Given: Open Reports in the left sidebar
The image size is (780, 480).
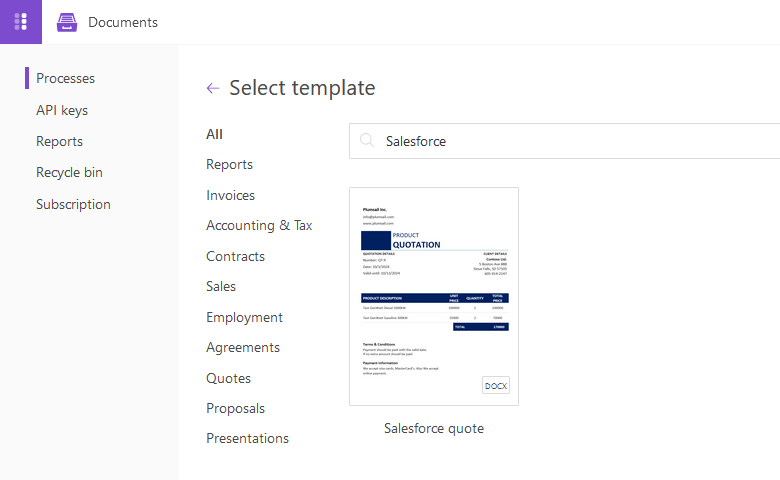Looking at the screenshot, I should (59, 142).
